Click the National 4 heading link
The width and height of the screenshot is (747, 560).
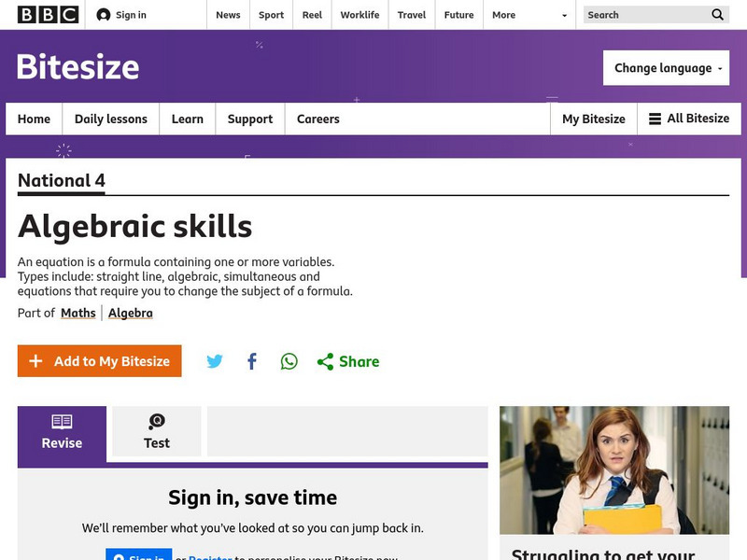[x=62, y=180]
